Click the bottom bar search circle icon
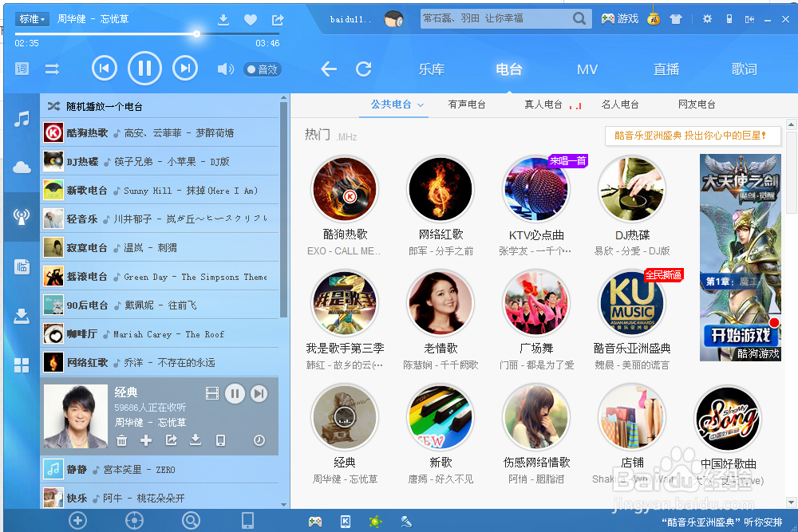This screenshot has width=798, height=532. click(x=191, y=520)
